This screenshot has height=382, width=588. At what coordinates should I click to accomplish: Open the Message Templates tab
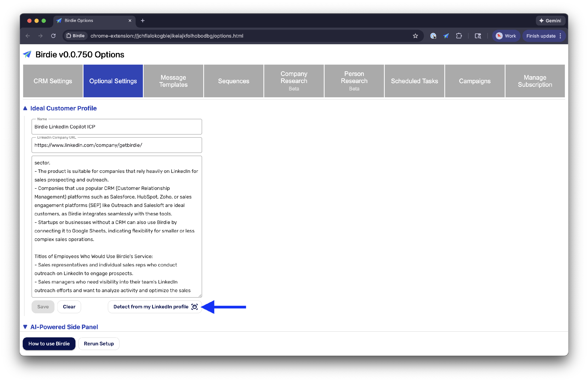click(x=173, y=81)
